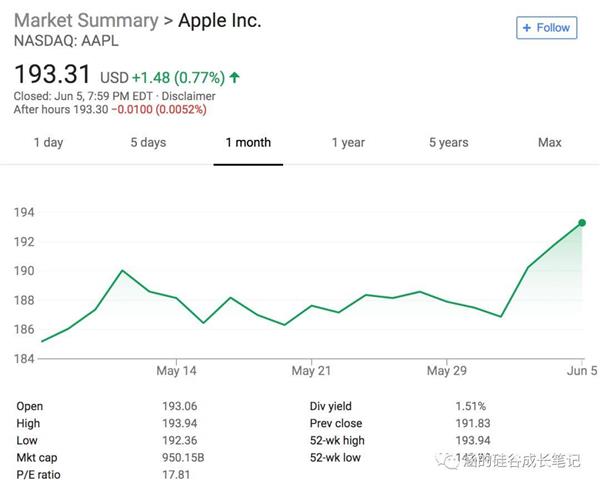The image size is (600, 487).
Task: Select the 1 day tab
Action: pyautogui.click(x=48, y=142)
